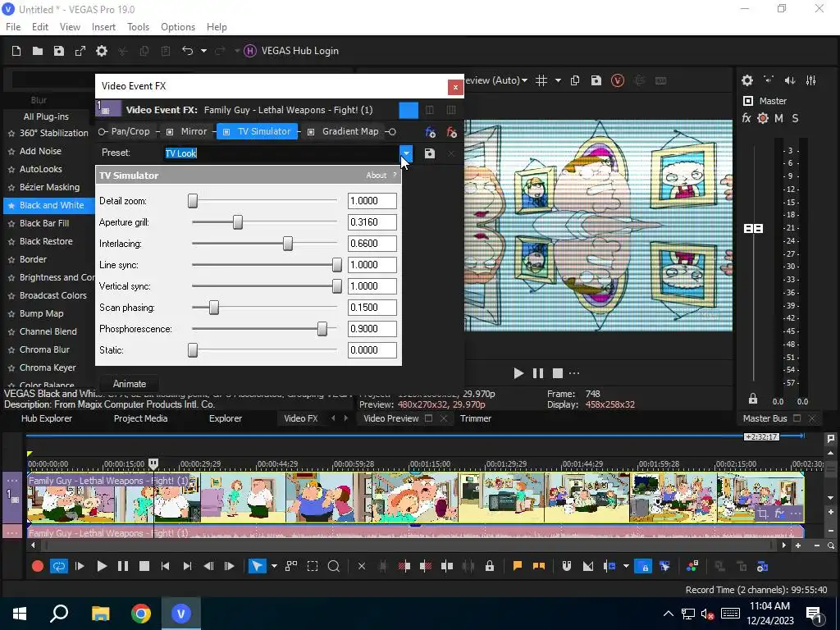Switch to the Hub Explorer tab
The image size is (840, 630).
pyautogui.click(x=47, y=418)
